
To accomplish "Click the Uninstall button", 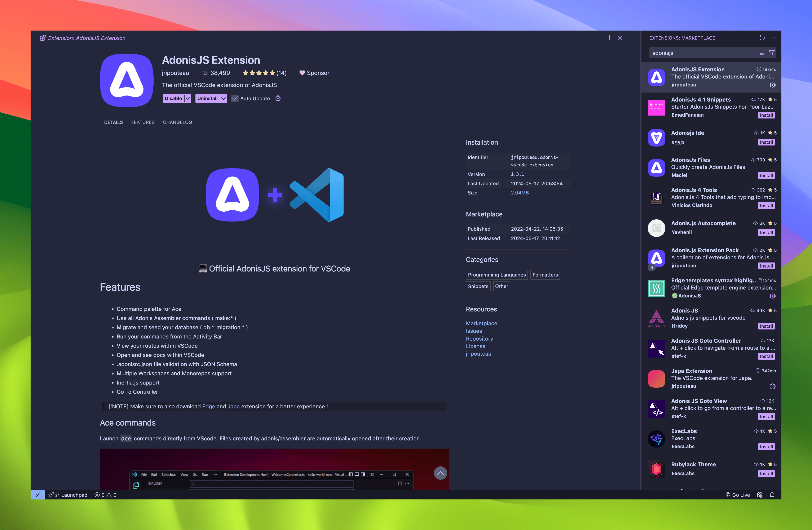I will [x=207, y=99].
